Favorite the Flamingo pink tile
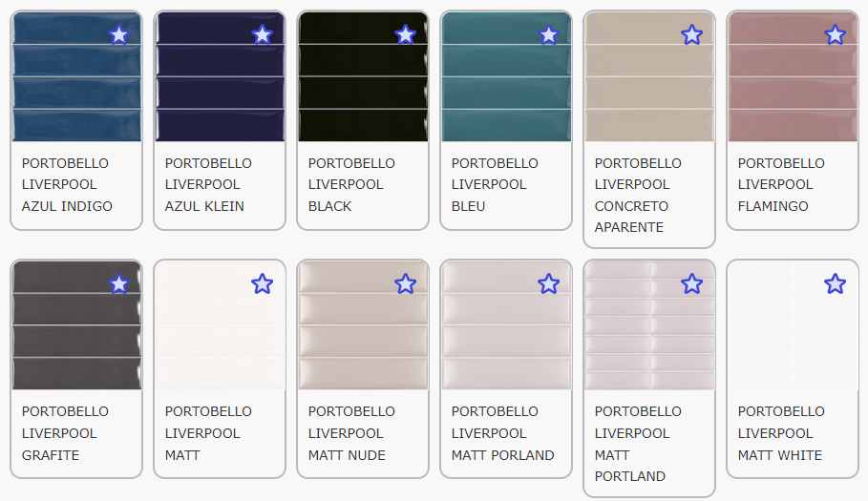 pyautogui.click(x=835, y=35)
